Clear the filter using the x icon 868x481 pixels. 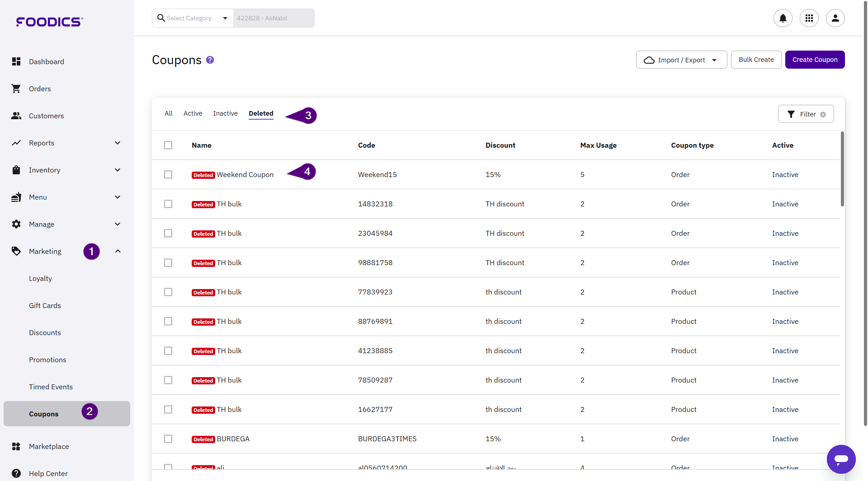click(x=823, y=114)
